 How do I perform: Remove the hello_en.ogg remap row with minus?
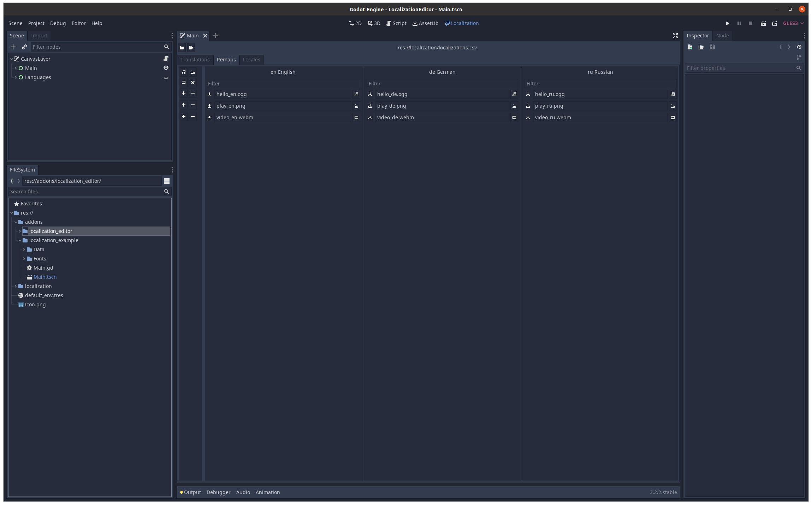coord(193,93)
